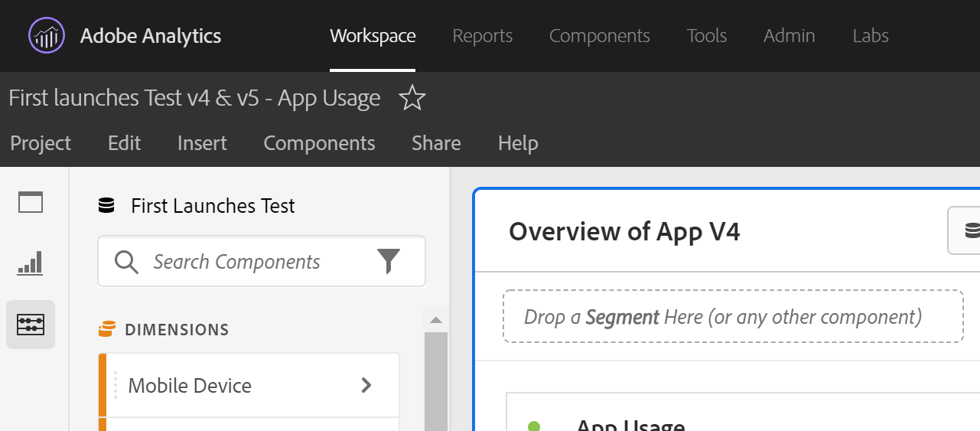
Task: Open the Insert menu
Action: pos(202,143)
